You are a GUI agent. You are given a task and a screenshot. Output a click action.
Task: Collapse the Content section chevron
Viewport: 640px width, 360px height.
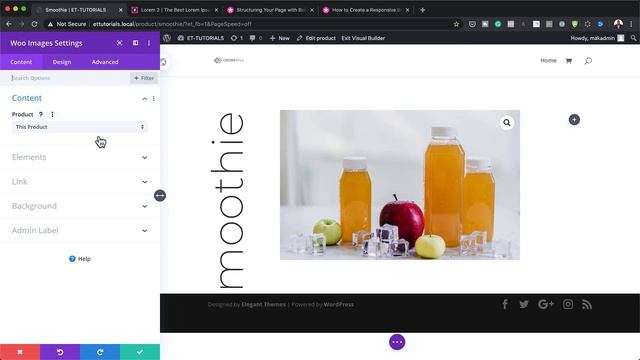[144, 98]
